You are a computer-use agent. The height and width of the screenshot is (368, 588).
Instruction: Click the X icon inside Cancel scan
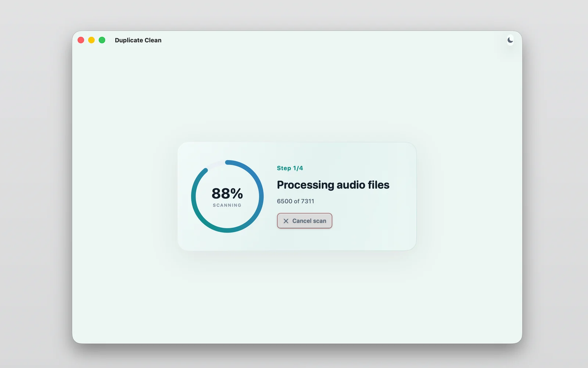point(286,221)
